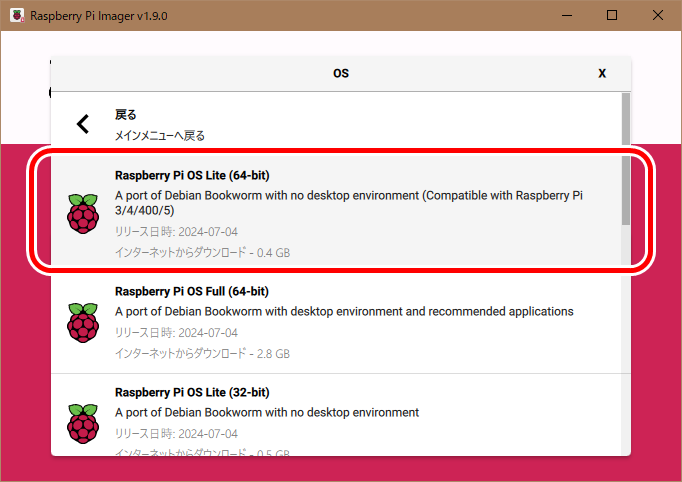The height and width of the screenshot is (482, 682).
Task: Click the OS dialog header title
Action: click(x=341, y=73)
